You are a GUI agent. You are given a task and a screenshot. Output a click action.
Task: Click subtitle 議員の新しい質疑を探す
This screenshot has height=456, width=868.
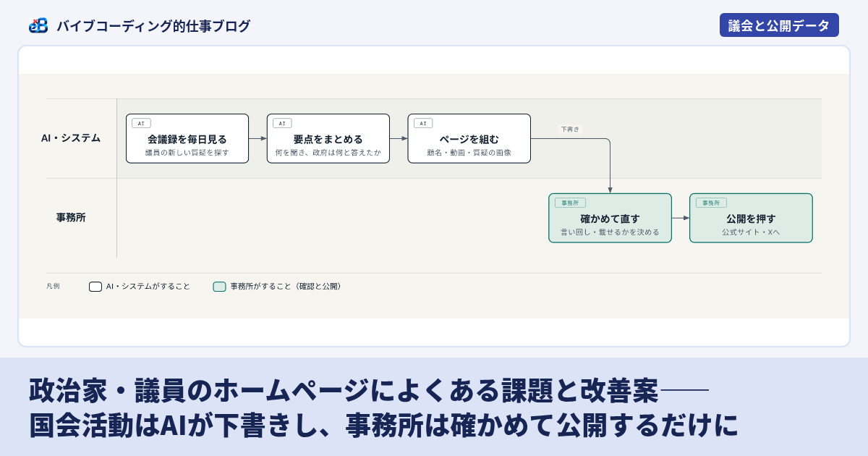tap(187, 153)
